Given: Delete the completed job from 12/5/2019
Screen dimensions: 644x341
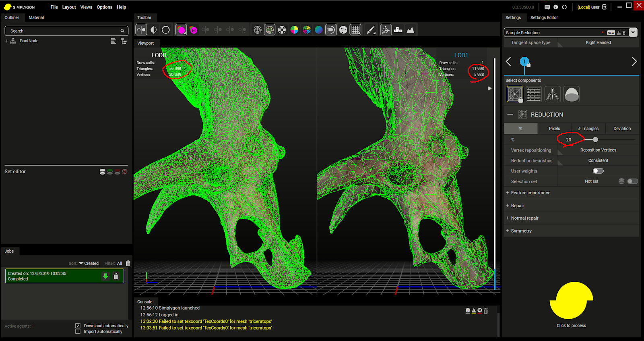Looking at the screenshot, I should 116,276.
